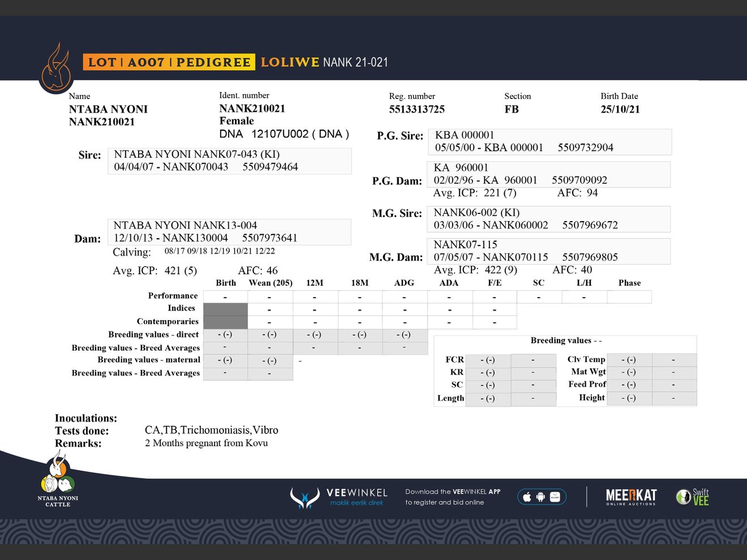Viewport: 747px width, 560px height.
Task: Select the Dam NANK13-004 entry box
Action: [x=229, y=232]
